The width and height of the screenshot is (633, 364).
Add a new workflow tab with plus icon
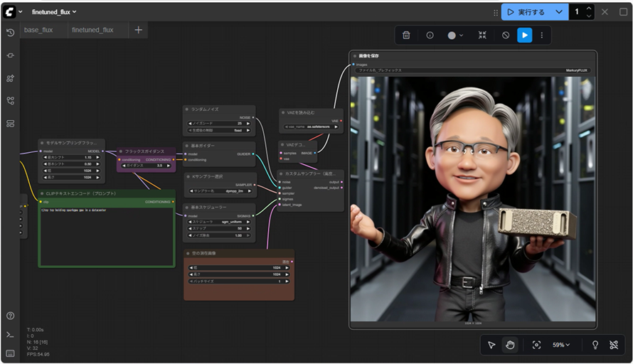tap(138, 30)
